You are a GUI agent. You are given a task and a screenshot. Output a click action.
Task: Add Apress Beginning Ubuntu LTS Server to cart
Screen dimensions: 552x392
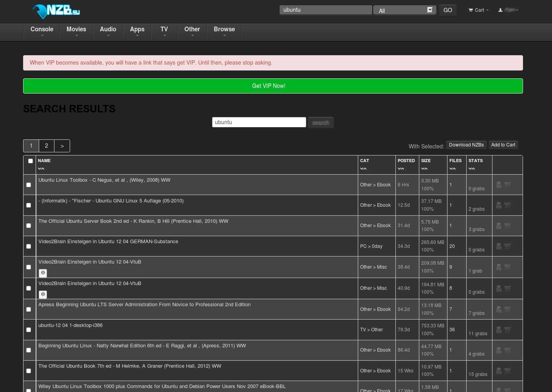pyautogui.click(x=507, y=309)
